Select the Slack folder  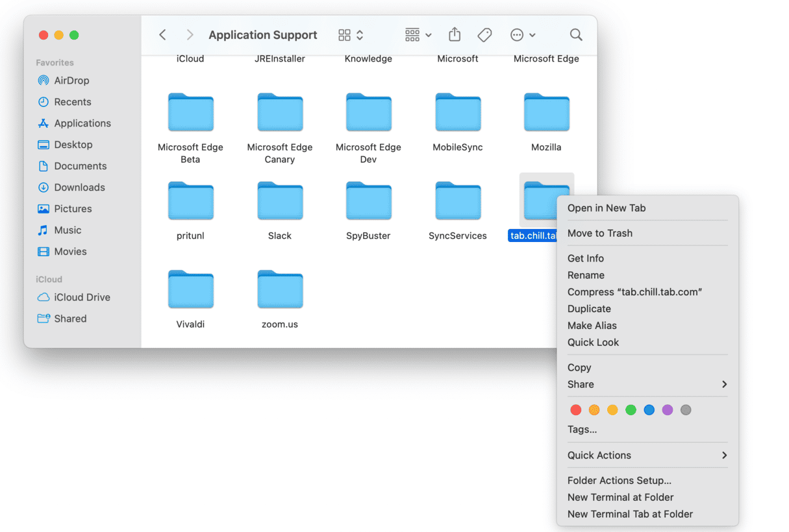pyautogui.click(x=280, y=201)
